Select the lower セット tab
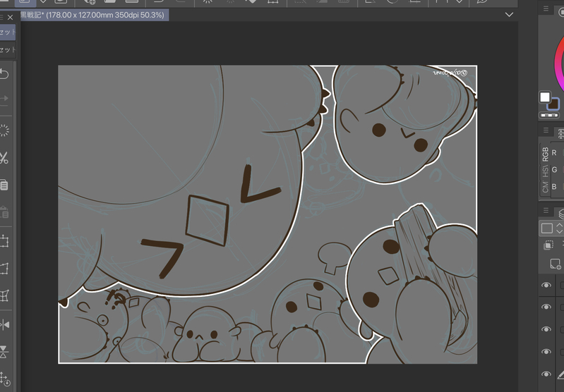The image size is (564, 392). coord(8,49)
